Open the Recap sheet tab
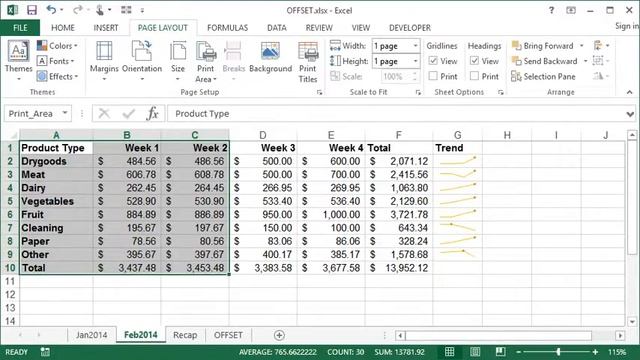 [x=185, y=335]
